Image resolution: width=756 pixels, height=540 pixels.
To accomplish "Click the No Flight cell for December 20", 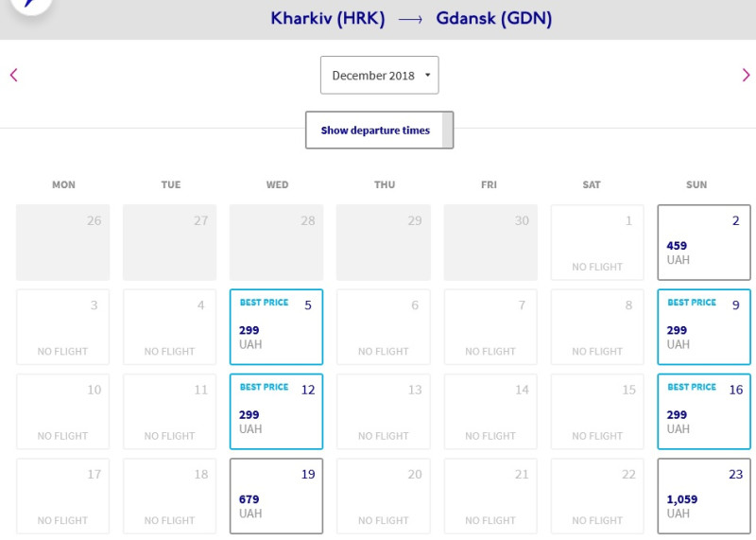I will click(x=384, y=496).
